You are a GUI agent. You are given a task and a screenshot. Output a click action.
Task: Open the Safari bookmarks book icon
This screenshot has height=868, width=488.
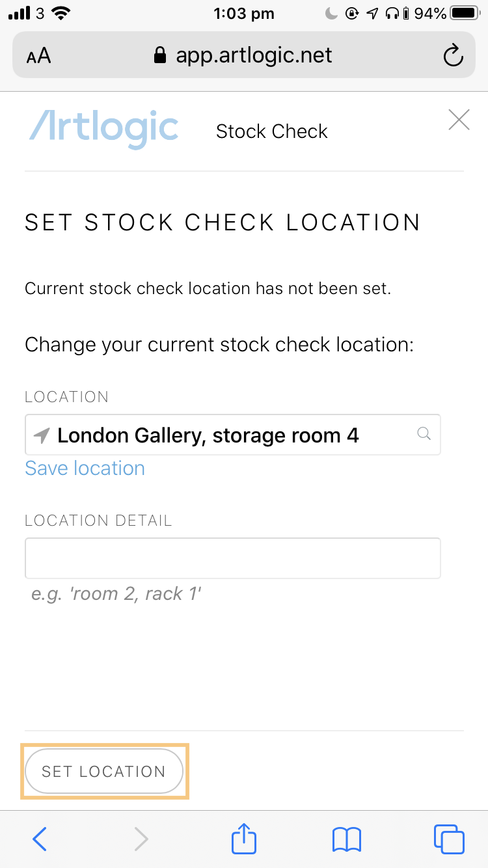346,839
